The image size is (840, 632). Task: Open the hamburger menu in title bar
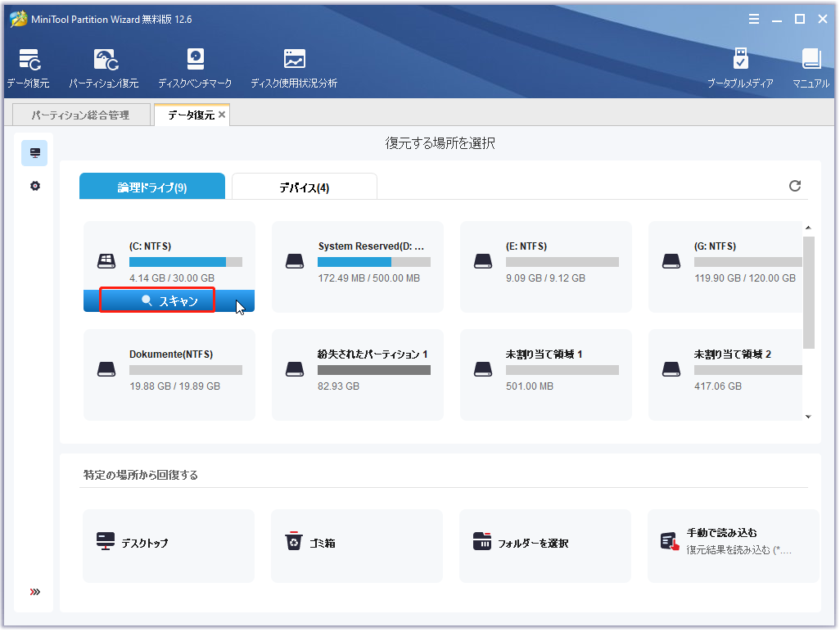coord(753,19)
